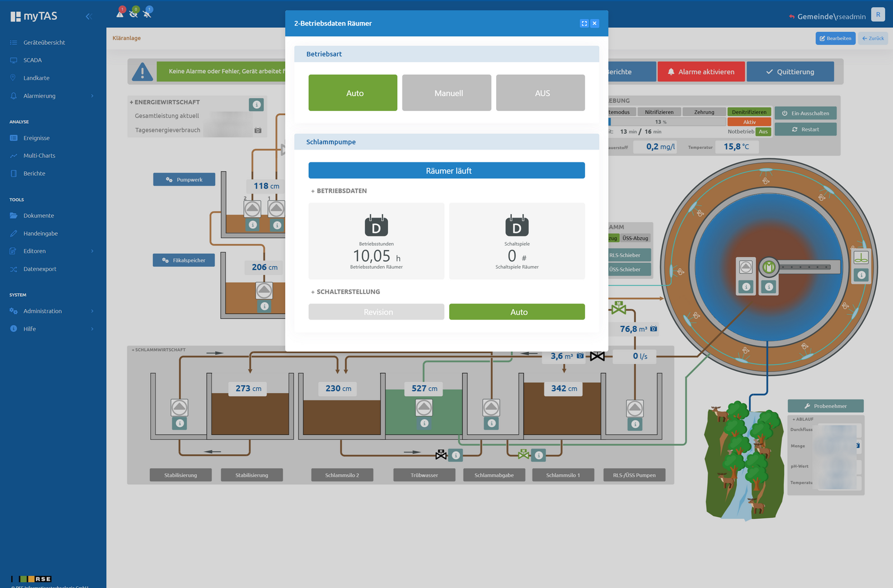Screen dimensions: 893x588
Task: Collapse the Schalterstellung section
Action: [345, 292]
